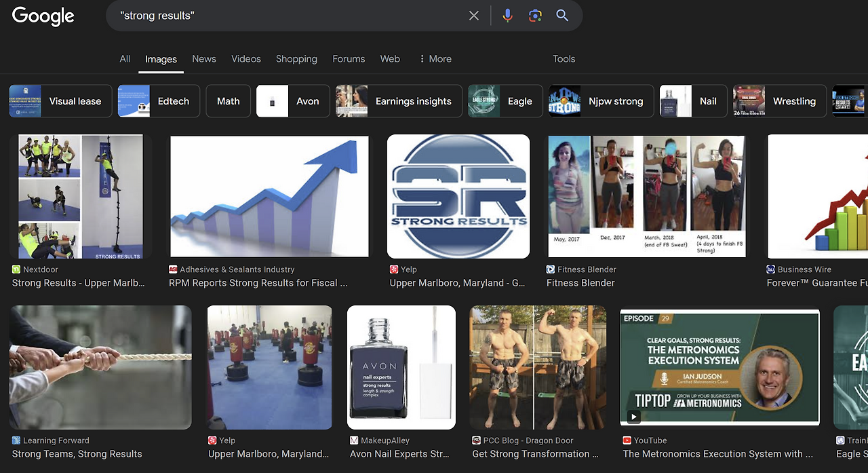Click the Nextdoor source label

coord(41,269)
